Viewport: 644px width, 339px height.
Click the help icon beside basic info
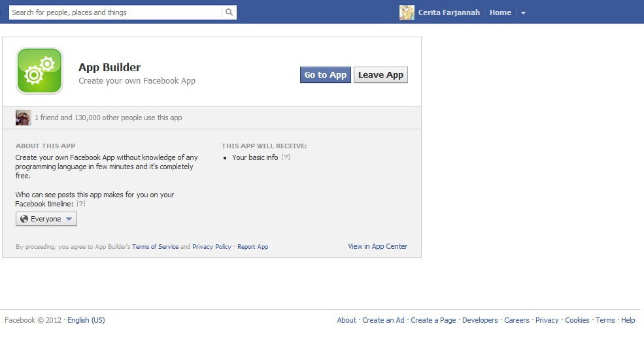tap(286, 157)
